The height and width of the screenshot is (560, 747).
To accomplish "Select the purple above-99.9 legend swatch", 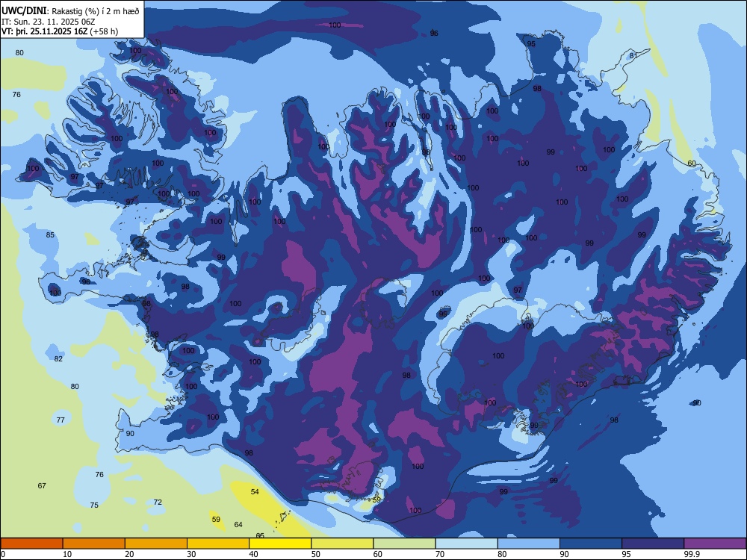I will 715,544.
